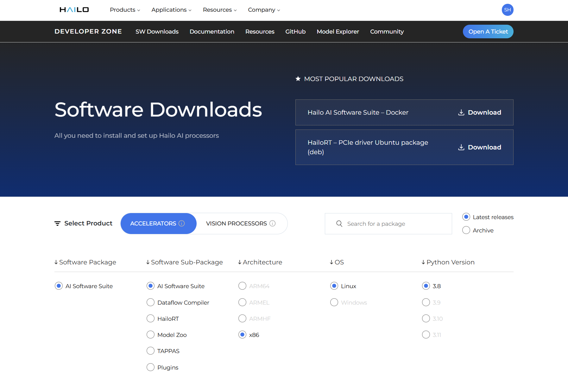This screenshot has width=568, height=392.
Task: Select the Archive radio button
Action: pos(466,230)
